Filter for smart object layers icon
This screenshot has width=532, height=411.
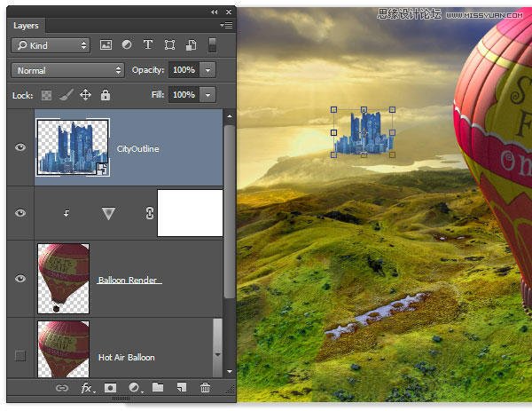[x=191, y=45]
